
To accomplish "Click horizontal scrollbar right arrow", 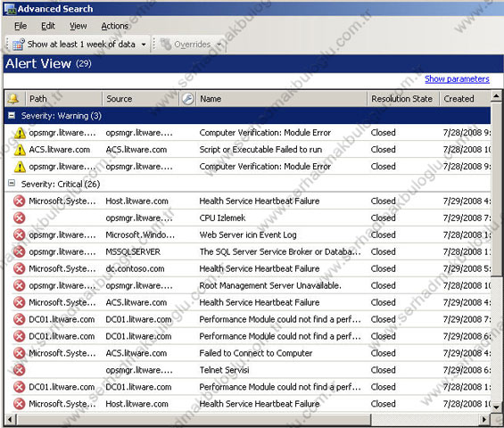I will pyautogui.click(x=484, y=419).
